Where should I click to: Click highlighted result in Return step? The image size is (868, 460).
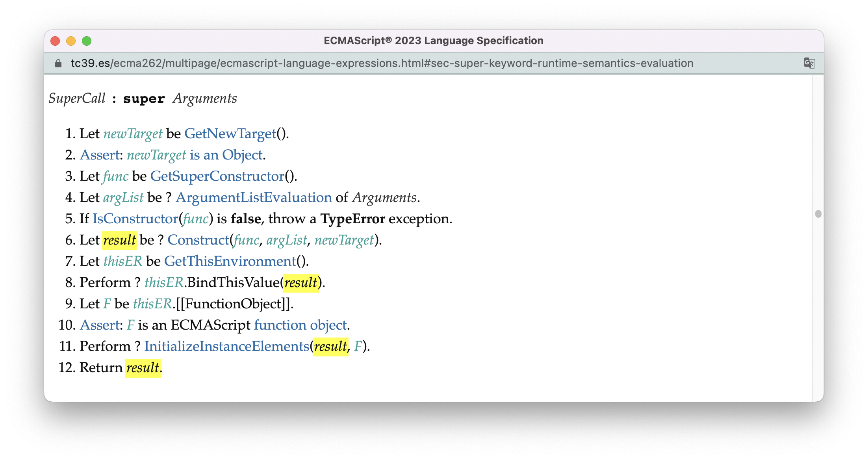(143, 367)
